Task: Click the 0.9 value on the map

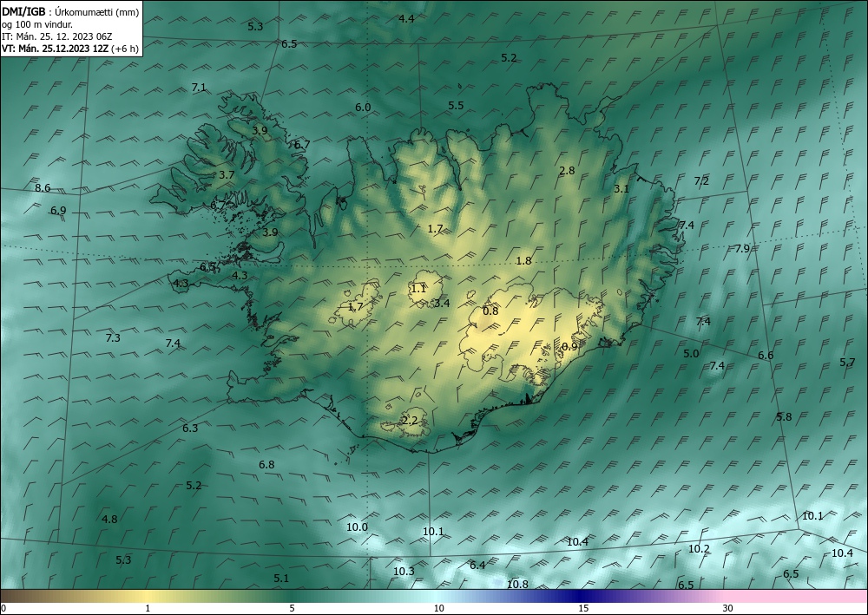Action: (569, 346)
